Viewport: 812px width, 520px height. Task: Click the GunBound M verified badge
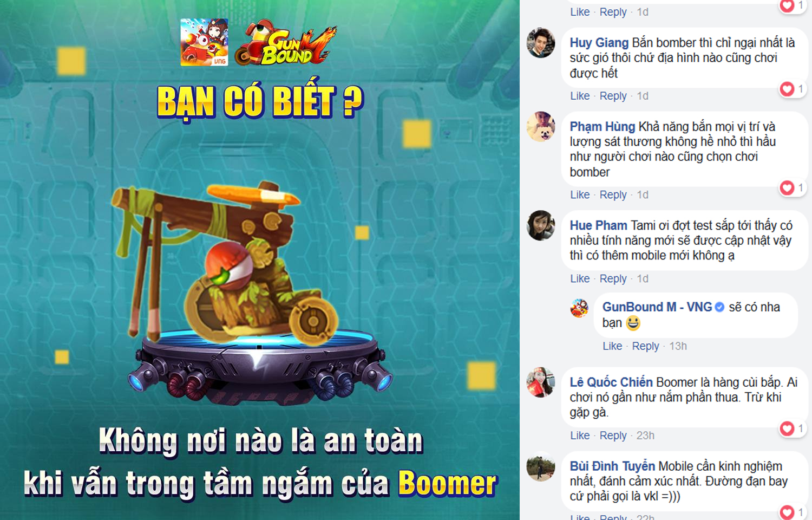719,307
